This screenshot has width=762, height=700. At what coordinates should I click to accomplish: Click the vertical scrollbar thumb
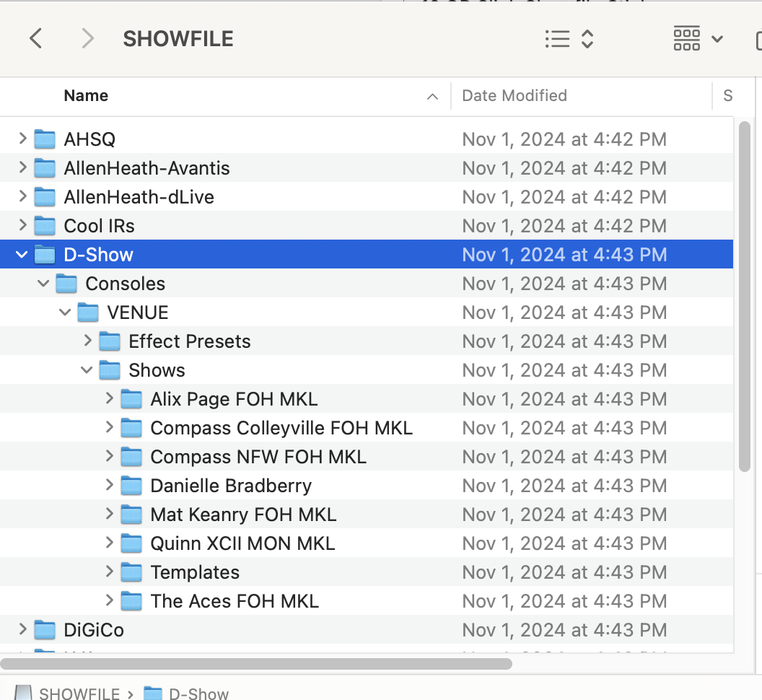pyautogui.click(x=744, y=297)
